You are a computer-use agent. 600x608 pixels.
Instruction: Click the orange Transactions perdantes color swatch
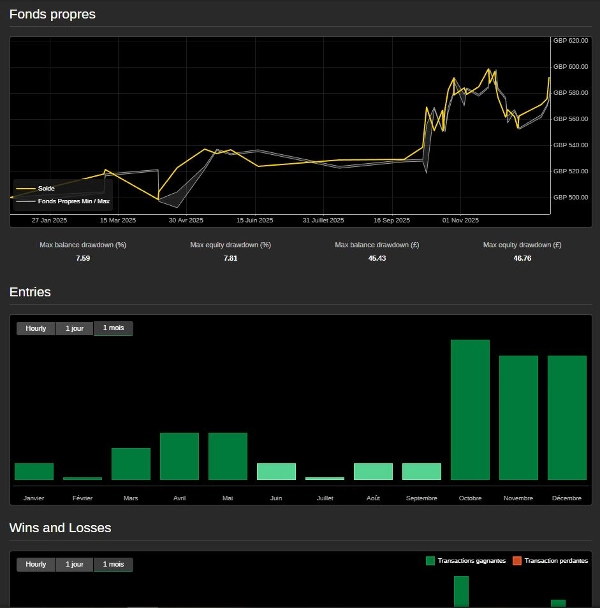coord(517,561)
